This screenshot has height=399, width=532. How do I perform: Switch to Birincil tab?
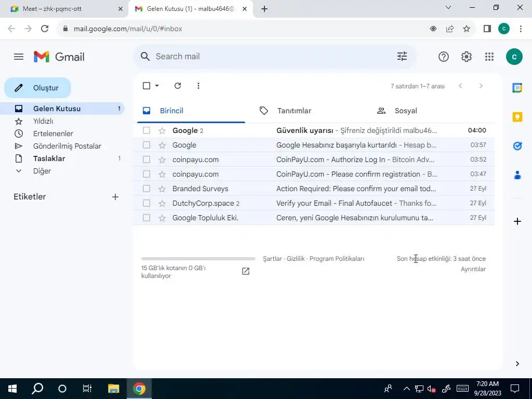191,111
